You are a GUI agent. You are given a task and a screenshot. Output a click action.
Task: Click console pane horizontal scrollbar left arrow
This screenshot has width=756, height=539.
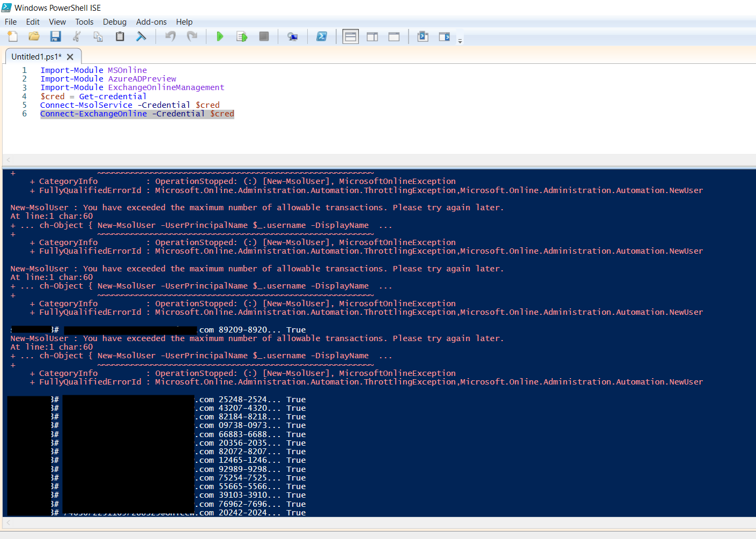[8, 522]
